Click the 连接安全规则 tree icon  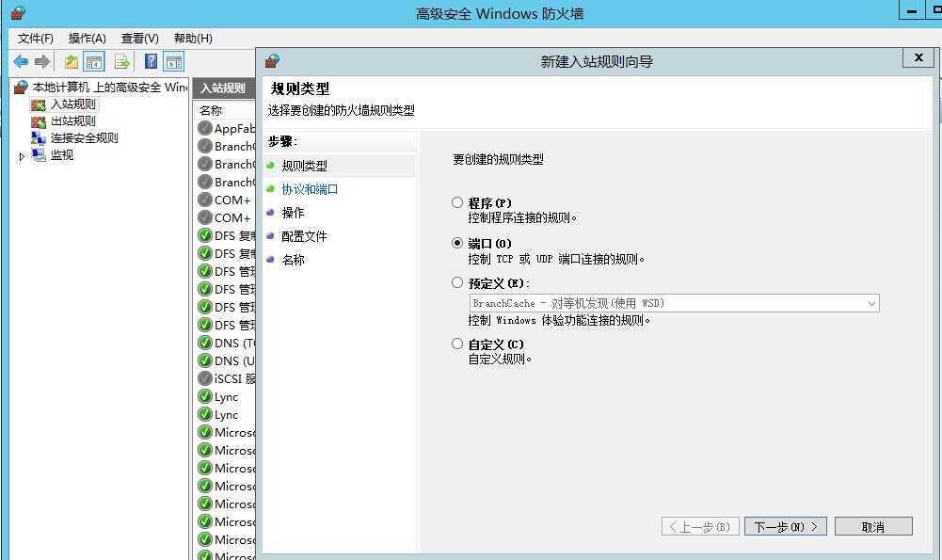coord(39,138)
